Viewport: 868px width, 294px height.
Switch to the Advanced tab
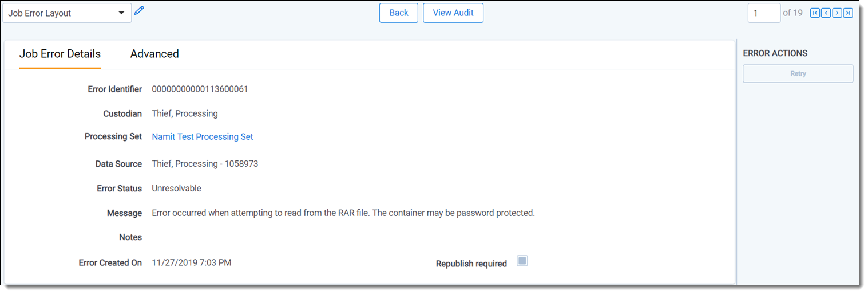point(154,54)
